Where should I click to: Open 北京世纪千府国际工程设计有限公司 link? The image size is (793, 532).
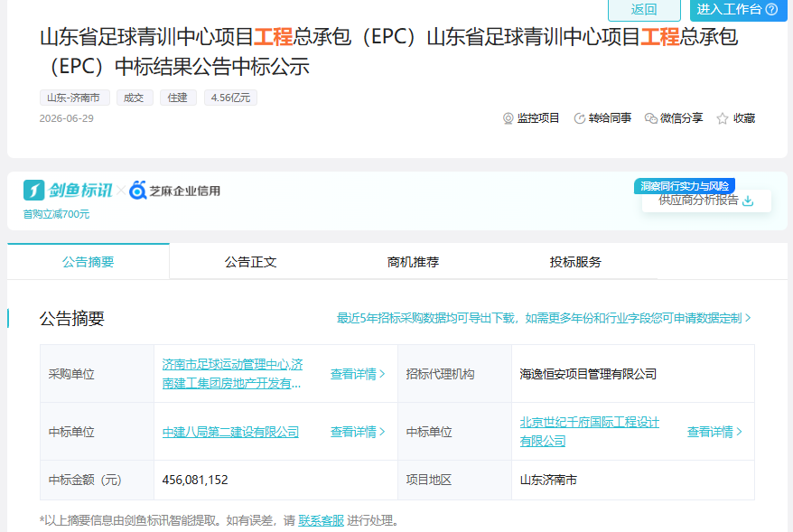[589, 432]
